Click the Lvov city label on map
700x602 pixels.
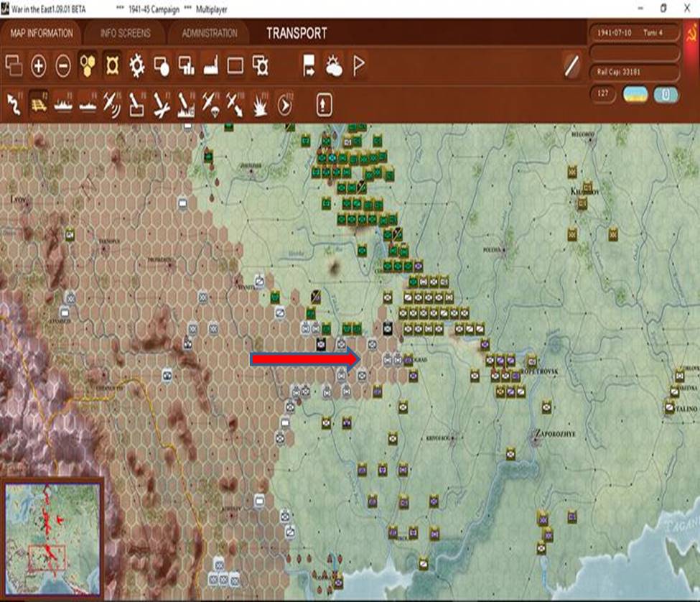click(18, 199)
